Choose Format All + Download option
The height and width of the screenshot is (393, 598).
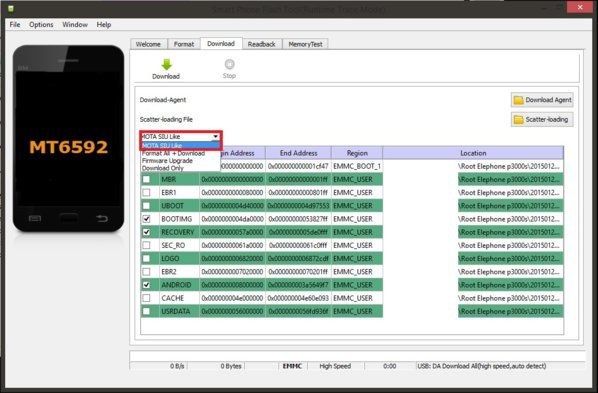[174, 153]
